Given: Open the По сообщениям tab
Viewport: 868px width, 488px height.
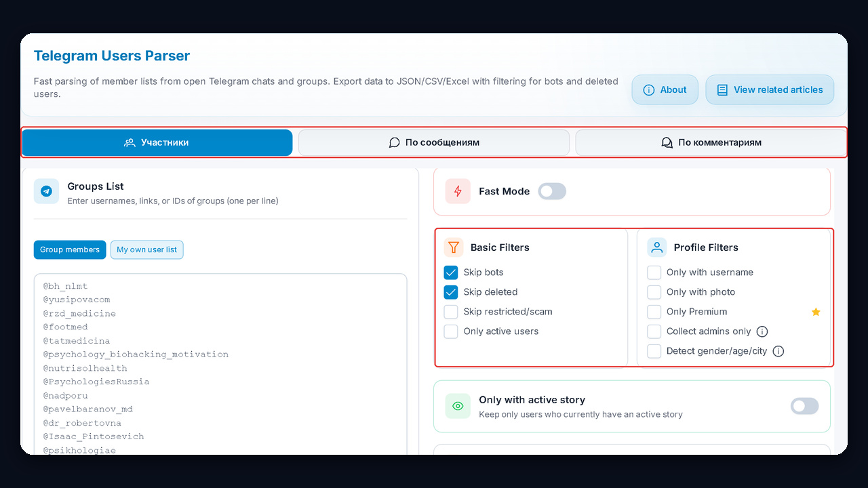Looking at the screenshot, I should click(434, 143).
